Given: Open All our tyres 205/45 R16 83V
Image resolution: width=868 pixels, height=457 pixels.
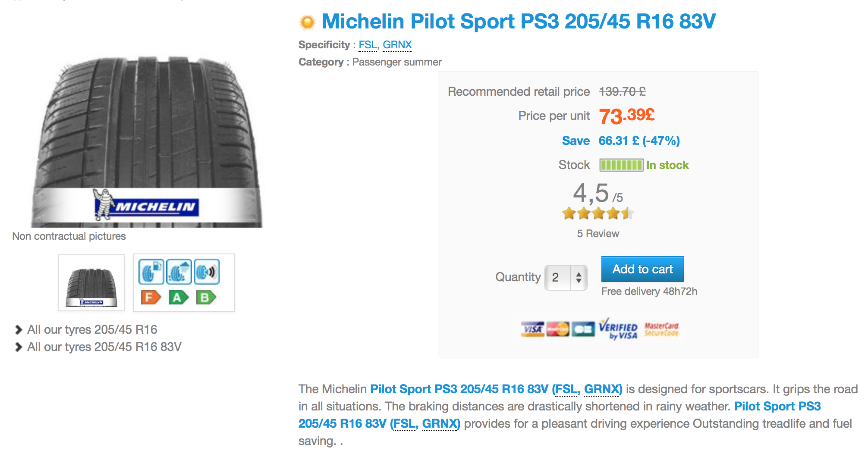Looking at the screenshot, I should [104, 347].
